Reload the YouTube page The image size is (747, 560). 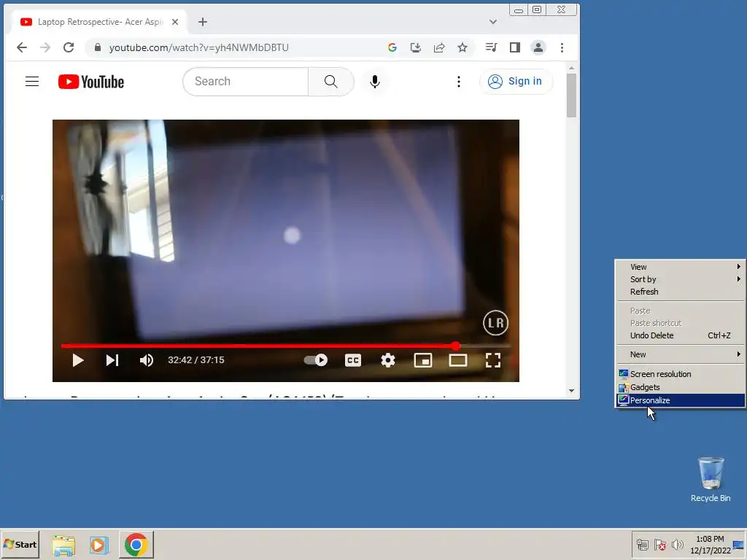(x=69, y=47)
